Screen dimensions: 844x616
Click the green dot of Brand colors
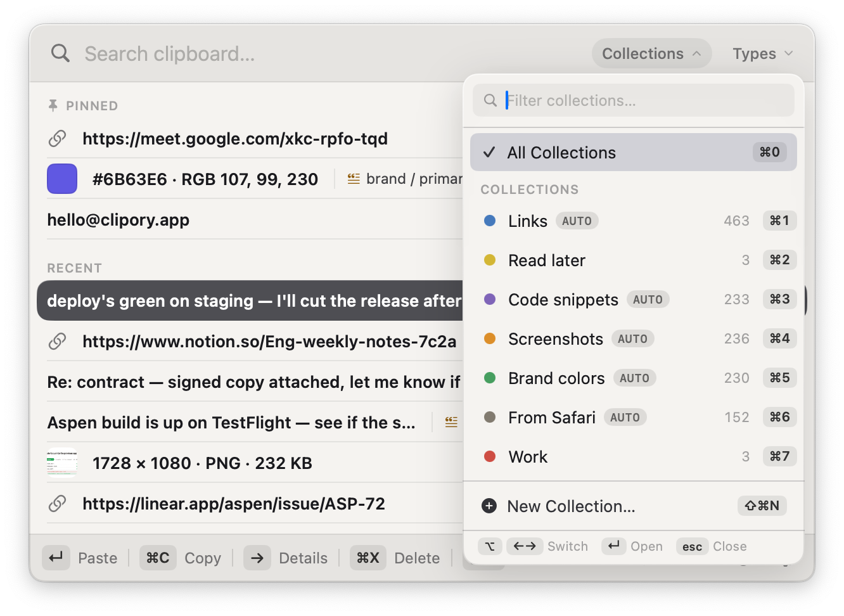coord(490,378)
